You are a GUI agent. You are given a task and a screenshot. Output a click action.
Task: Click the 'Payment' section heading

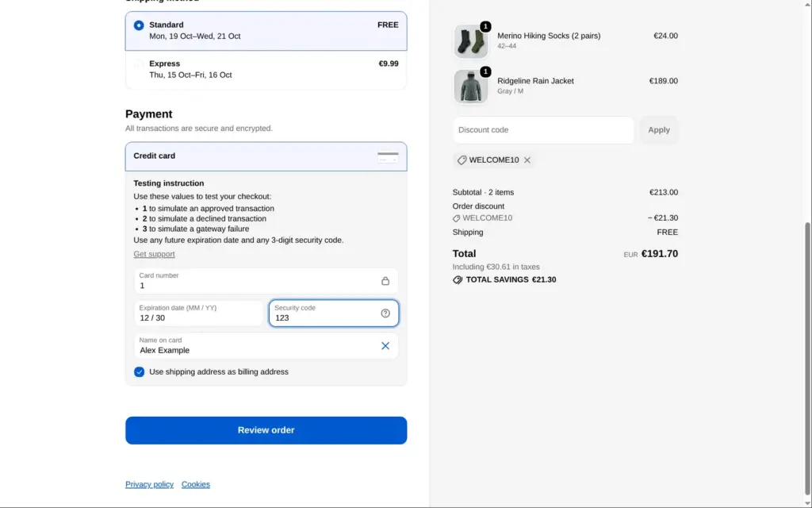coord(148,114)
